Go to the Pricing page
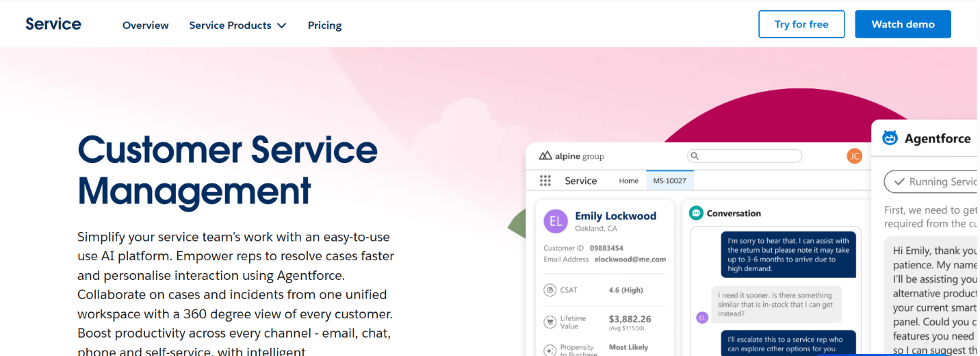The height and width of the screenshot is (356, 980). [324, 25]
